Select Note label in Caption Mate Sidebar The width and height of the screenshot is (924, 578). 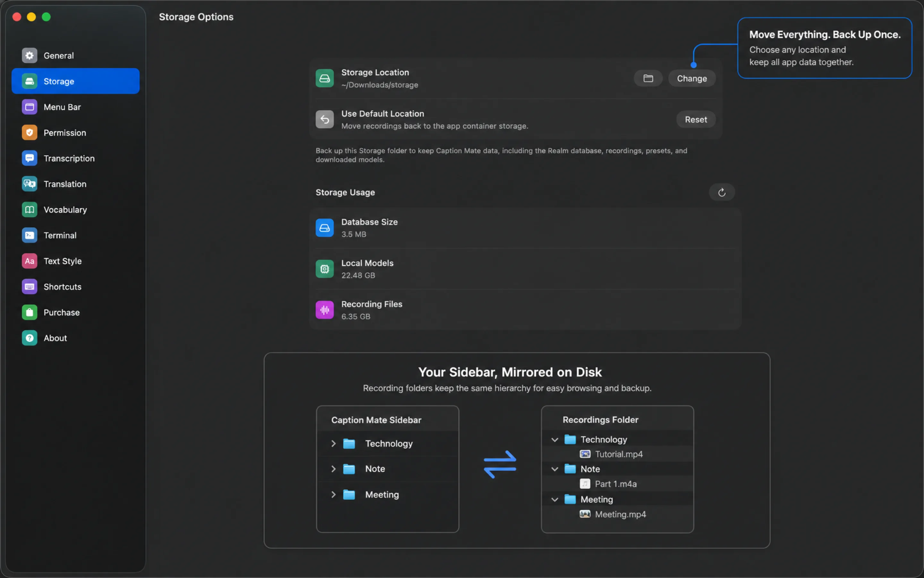[x=375, y=469]
